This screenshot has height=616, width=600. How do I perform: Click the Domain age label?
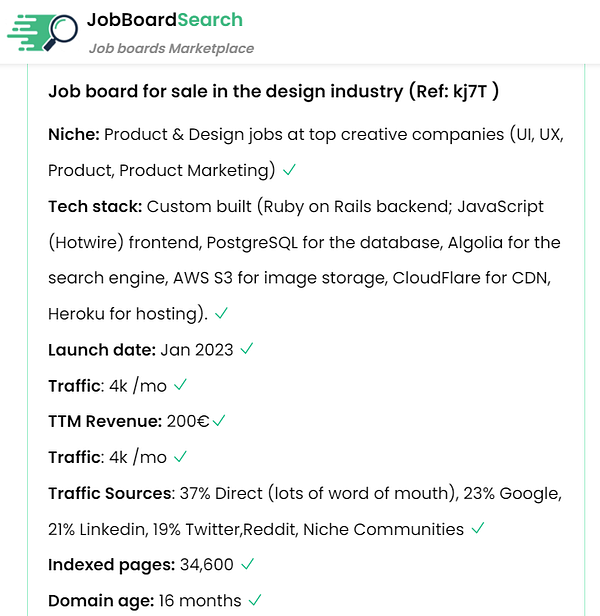pyautogui.click(x=101, y=601)
